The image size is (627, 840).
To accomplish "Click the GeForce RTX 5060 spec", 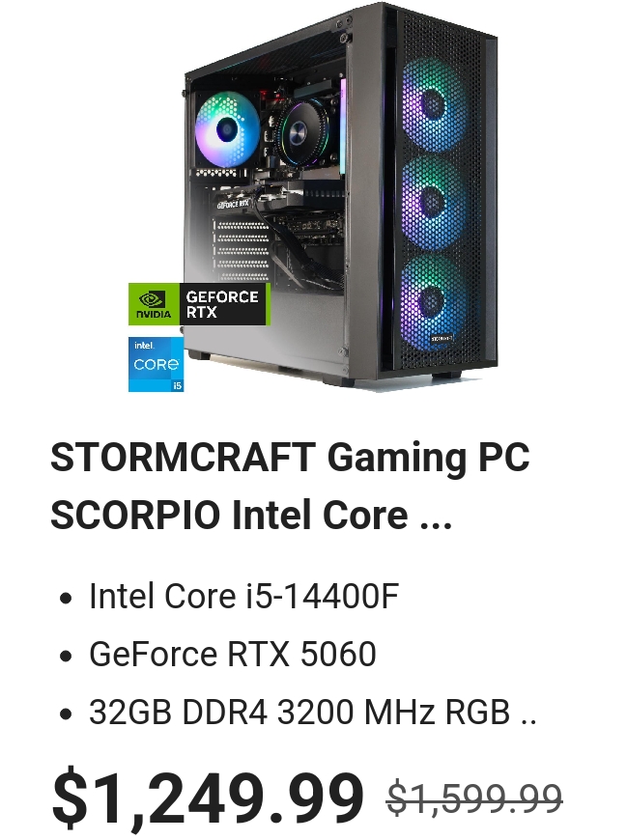I will tap(233, 654).
